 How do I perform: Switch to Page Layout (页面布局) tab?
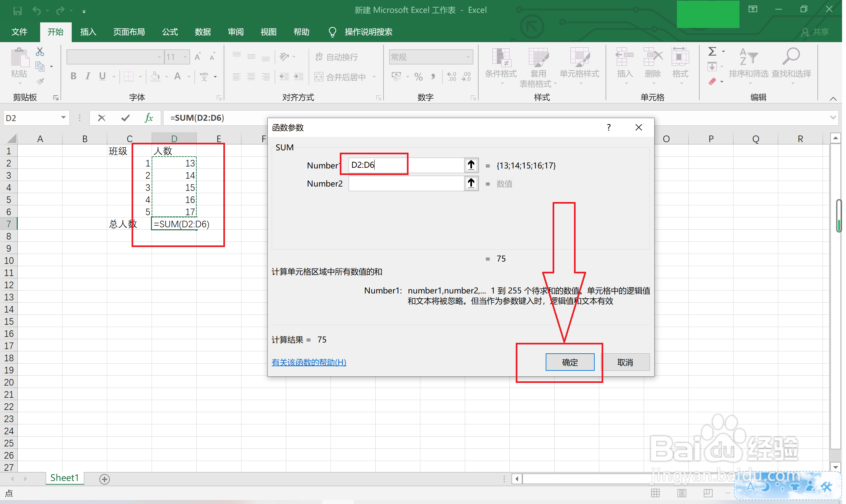129,32
